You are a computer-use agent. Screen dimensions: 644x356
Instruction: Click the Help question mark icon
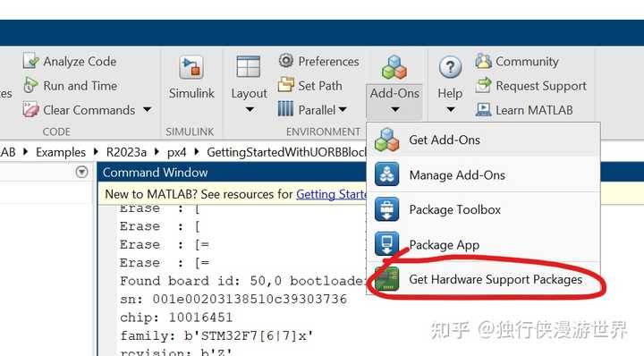[x=450, y=66]
